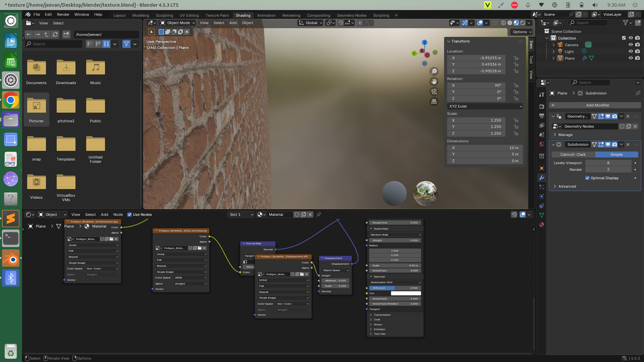Screen dimensions: 644x362
Task: Open the Physics Properties tab
Action: (x=542, y=196)
